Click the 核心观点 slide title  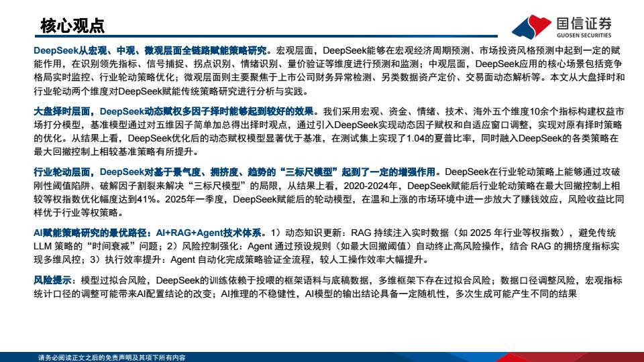[x=72, y=26]
